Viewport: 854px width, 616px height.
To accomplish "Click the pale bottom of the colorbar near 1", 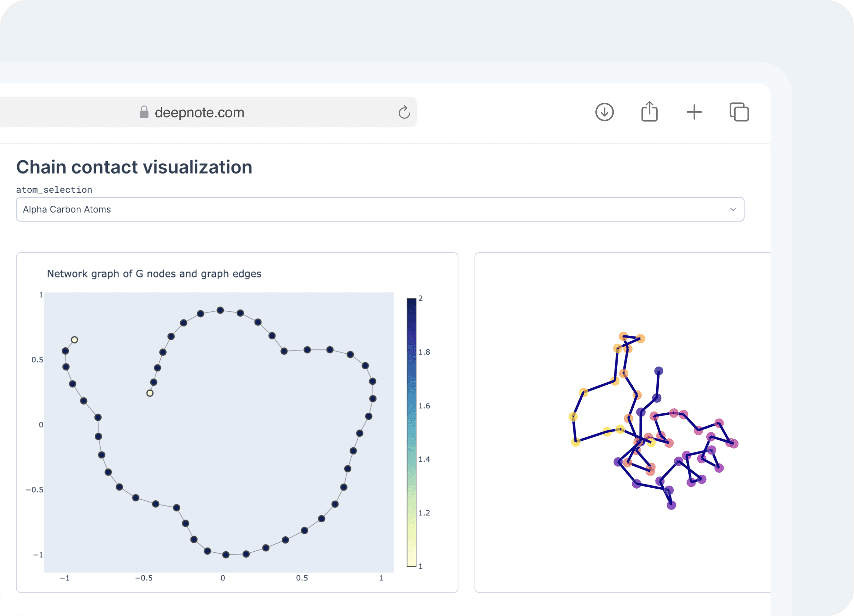I will (x=411, y=563).
